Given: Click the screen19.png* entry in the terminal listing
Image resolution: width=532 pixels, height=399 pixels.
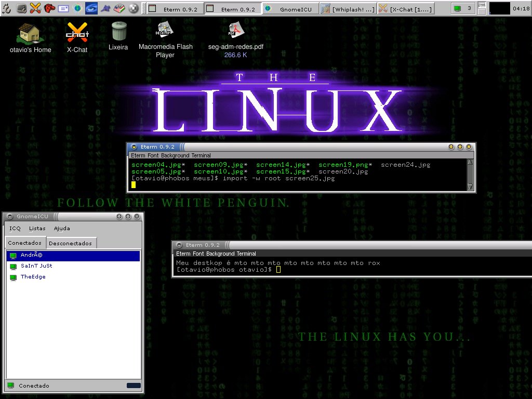Looking at the screenshot, I should pos(345,165).
